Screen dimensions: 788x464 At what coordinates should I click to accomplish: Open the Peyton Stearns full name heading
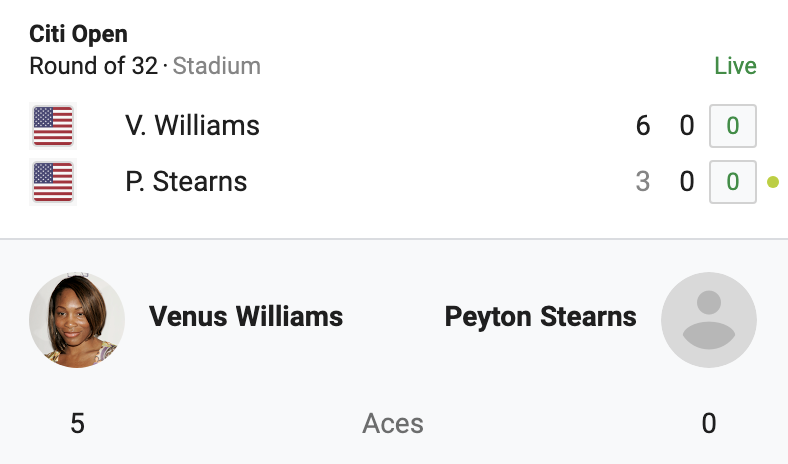pyautogui.click(x=541, y=317)
